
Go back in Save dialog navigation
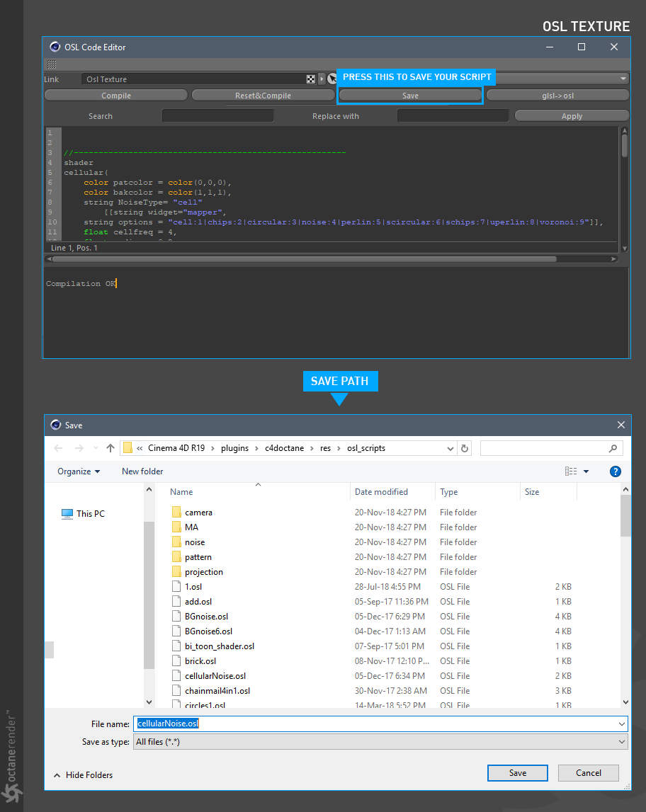pyautogui.click(x=58, y=448)
